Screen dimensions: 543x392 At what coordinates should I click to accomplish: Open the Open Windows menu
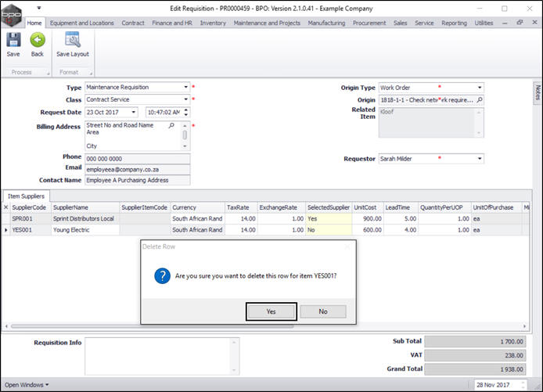tap(27, 385)
